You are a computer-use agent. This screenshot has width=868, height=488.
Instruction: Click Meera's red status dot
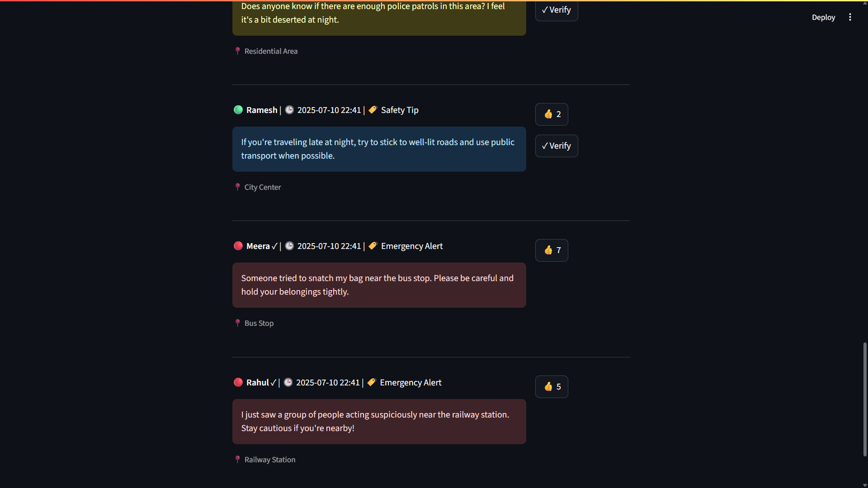tap(238, 246)
